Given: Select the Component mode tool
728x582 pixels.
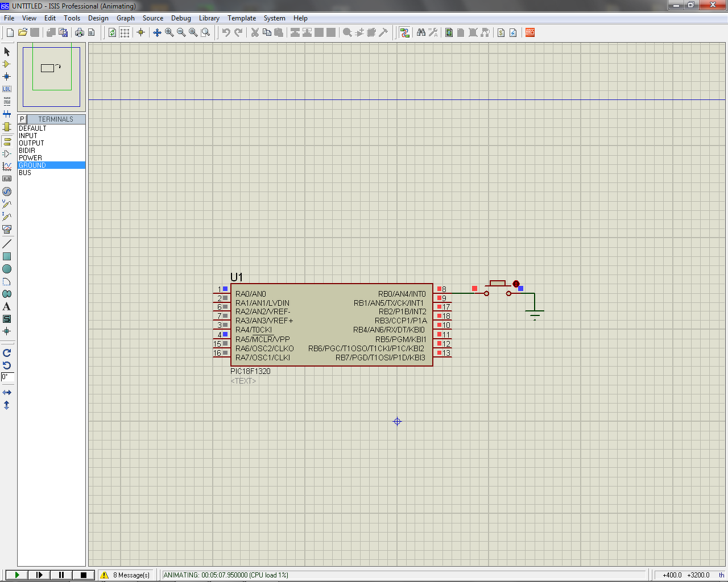Looking at the screenshot, I should click(7, 64).
